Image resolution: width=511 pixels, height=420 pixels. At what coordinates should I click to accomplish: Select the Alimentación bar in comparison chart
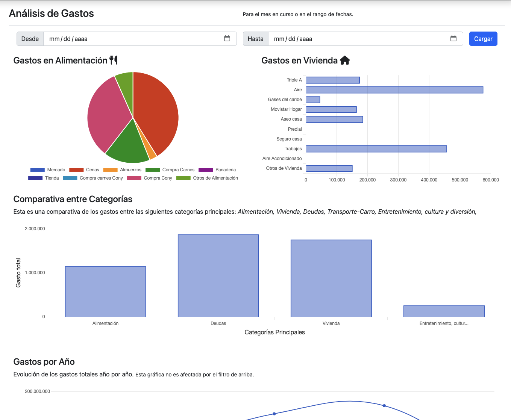(105, 292)
